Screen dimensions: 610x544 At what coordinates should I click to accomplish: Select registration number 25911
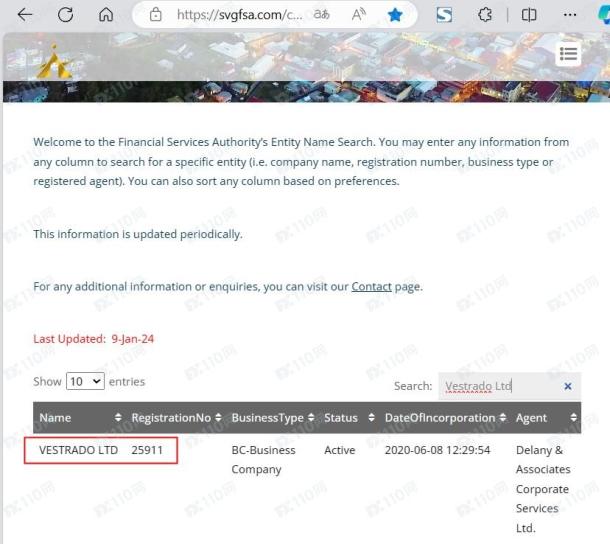(x=147, y=450)
